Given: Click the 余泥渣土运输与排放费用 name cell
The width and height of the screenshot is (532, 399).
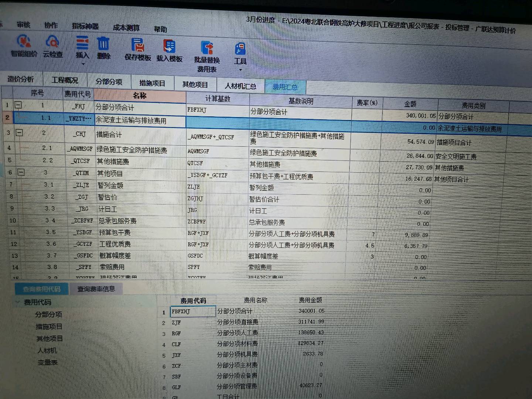Looking at the screenshot, I should (140, 121).
